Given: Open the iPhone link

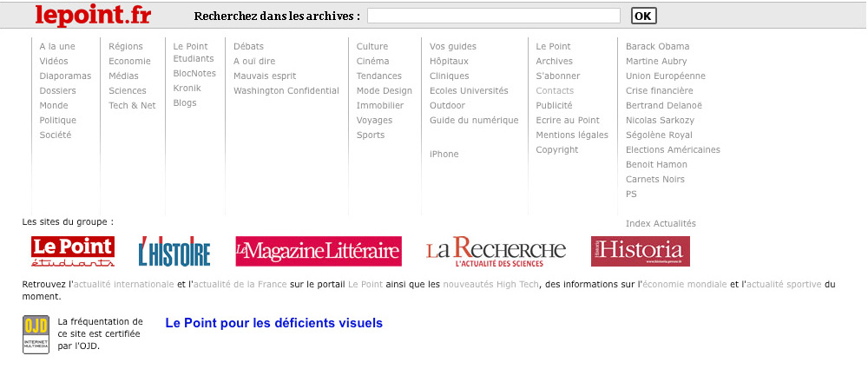Looking at the screenshot, I should coord(444,154).
